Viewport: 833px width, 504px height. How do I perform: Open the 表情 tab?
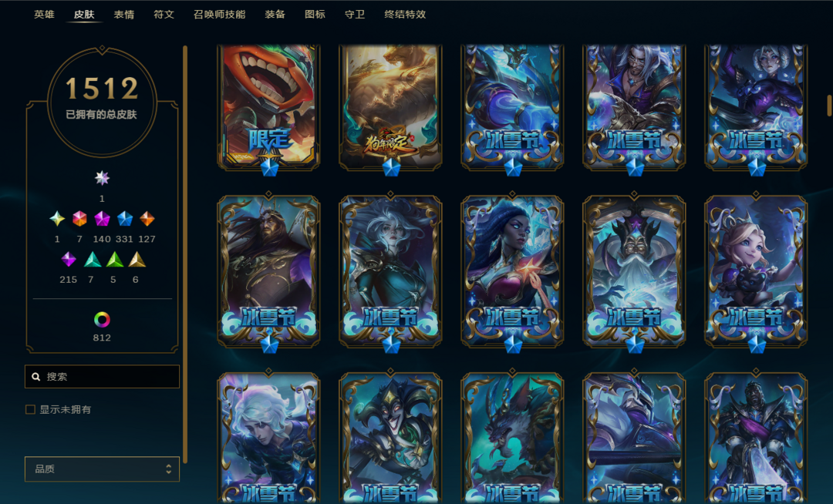pyautogui.click(x=123, y=15)
